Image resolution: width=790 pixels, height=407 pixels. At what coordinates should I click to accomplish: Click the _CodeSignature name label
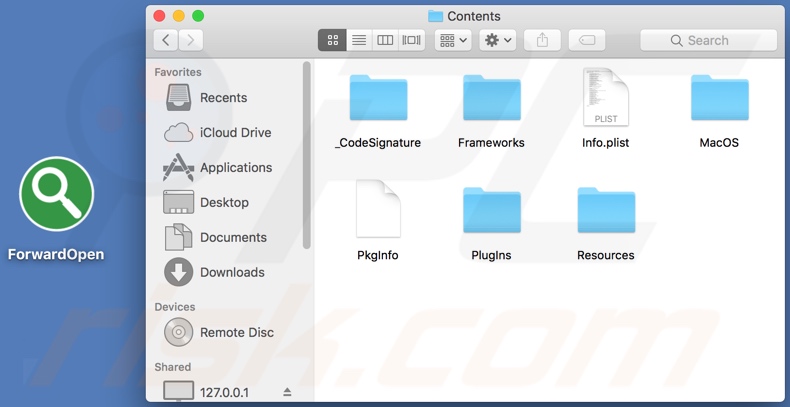point(378,143)
